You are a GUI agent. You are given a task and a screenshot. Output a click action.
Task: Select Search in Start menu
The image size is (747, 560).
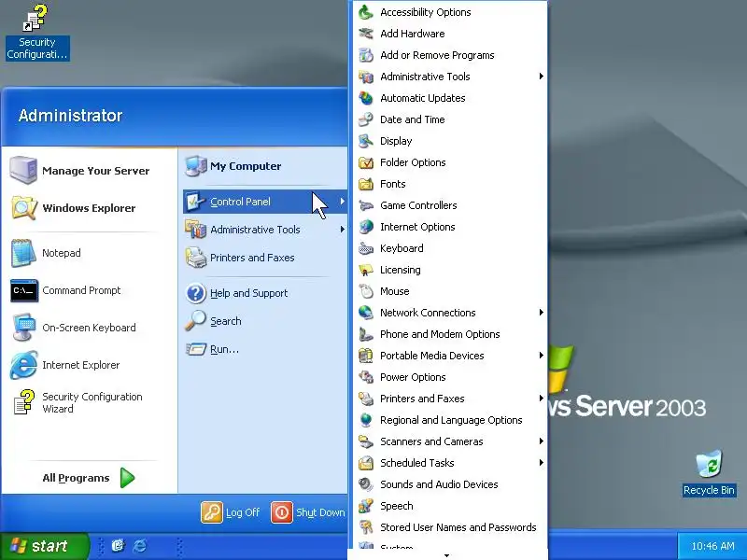pos(264,321)
